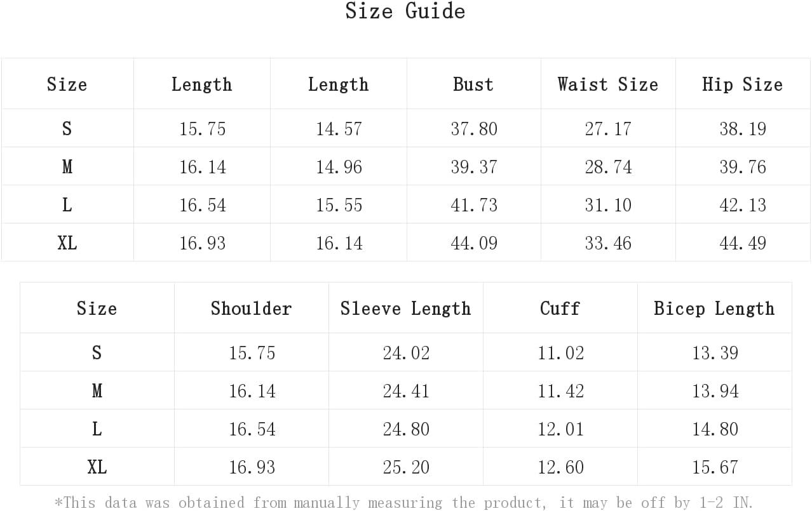
Task: Select the Sleeve Length header
Action: click(406, 309)
